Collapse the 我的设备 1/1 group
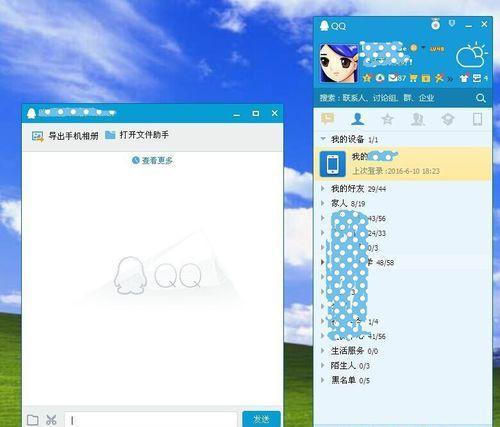500x427 pixels. click(323, 139)
